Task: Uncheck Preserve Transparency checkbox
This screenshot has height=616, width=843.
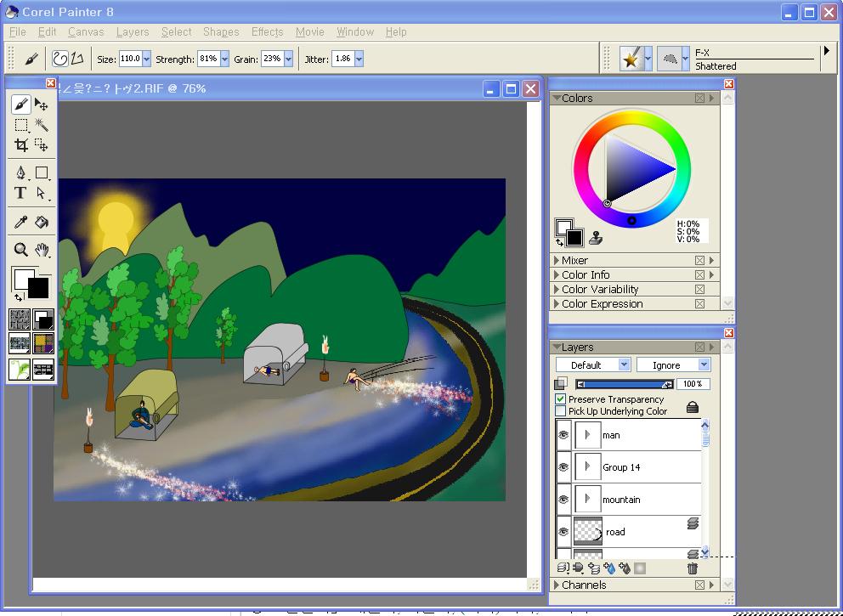Action: point(561,399)
